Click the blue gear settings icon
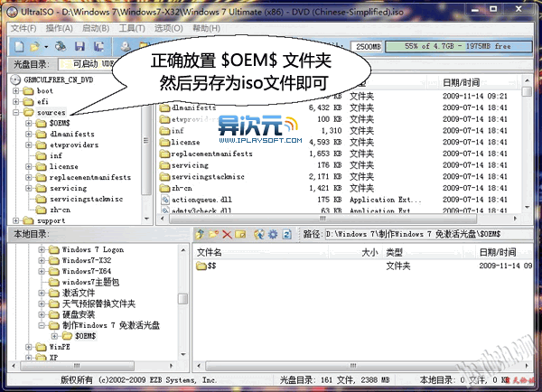The height and width of the screenshot is (392, 542). [273, 234]
